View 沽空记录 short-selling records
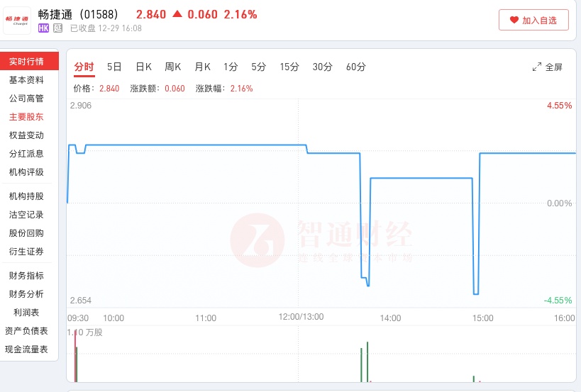 click(26, 215)
